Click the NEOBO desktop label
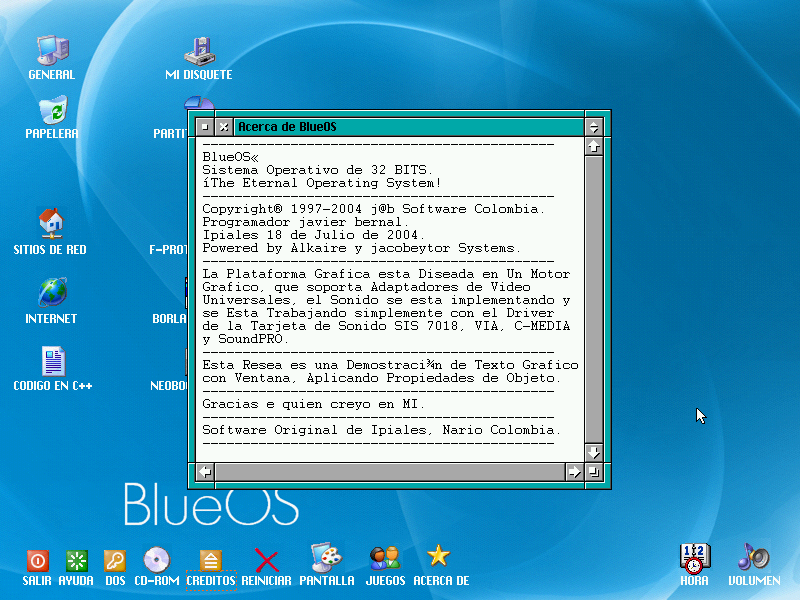 pyautogui.click(x=168, y=386)
